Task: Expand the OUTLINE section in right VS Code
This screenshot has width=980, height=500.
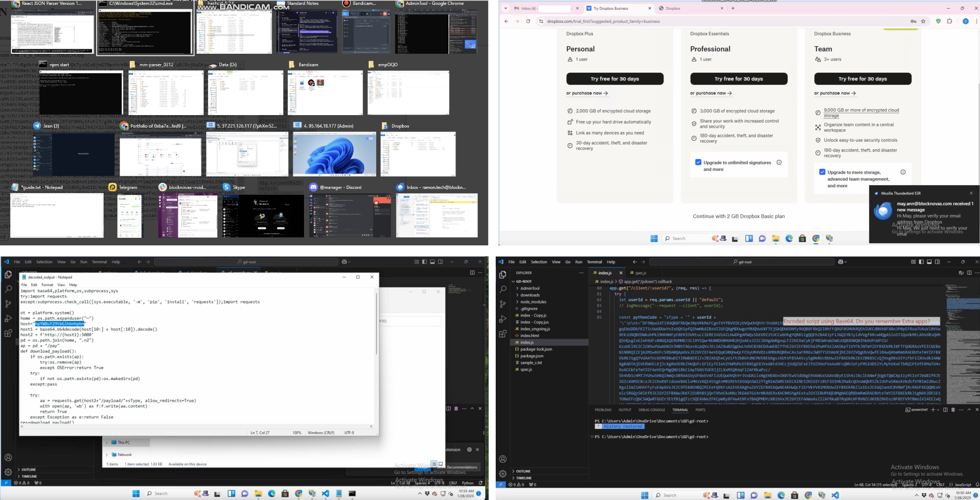Action: (x=523, y=471)
